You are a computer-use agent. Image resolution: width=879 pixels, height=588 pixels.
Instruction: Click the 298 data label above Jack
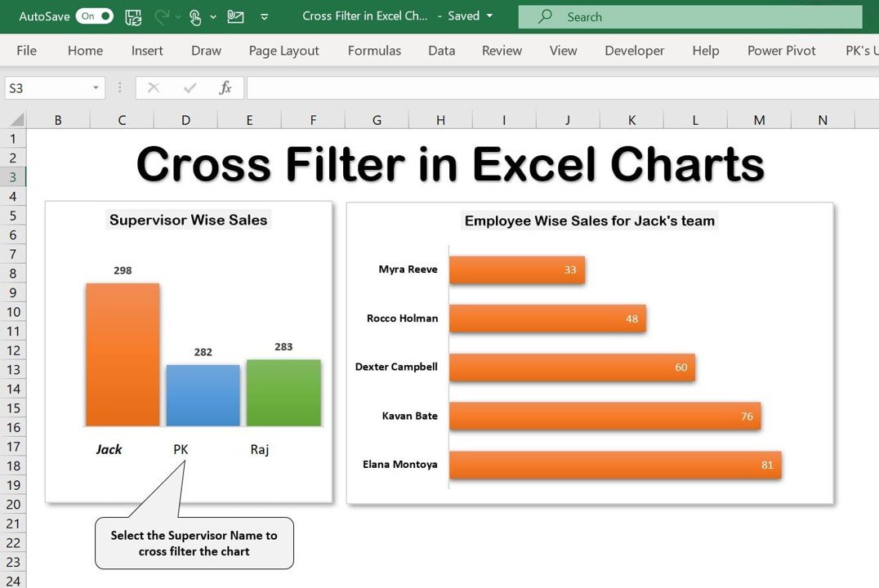pyautogui.click(x=123, y=270)
